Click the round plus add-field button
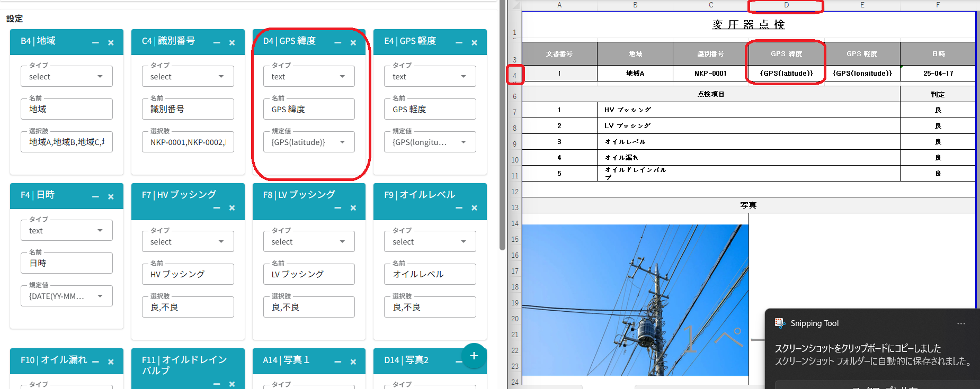 (x=474, y=356)
